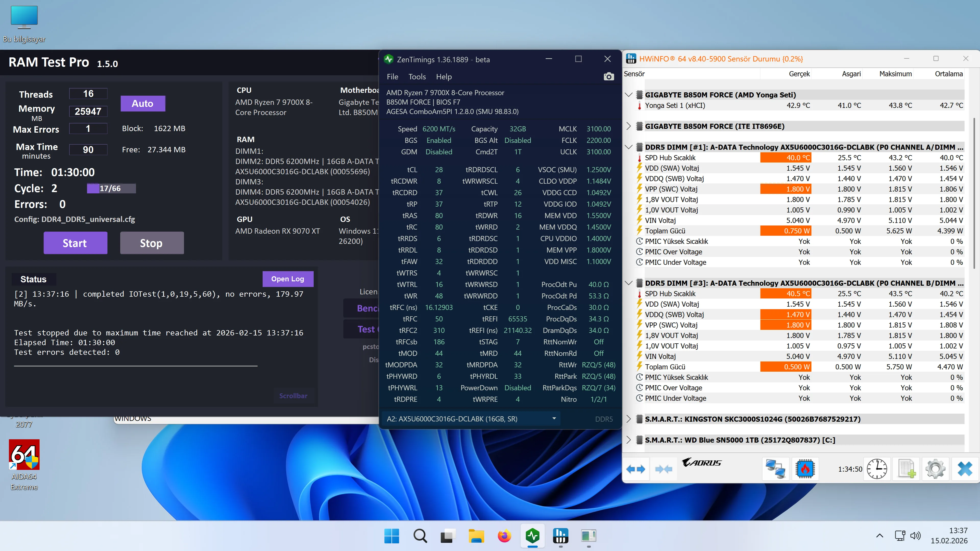Click the Max Errors field showing 1
Viewport: 980px width, 551px height.
(x=88, y=129)
